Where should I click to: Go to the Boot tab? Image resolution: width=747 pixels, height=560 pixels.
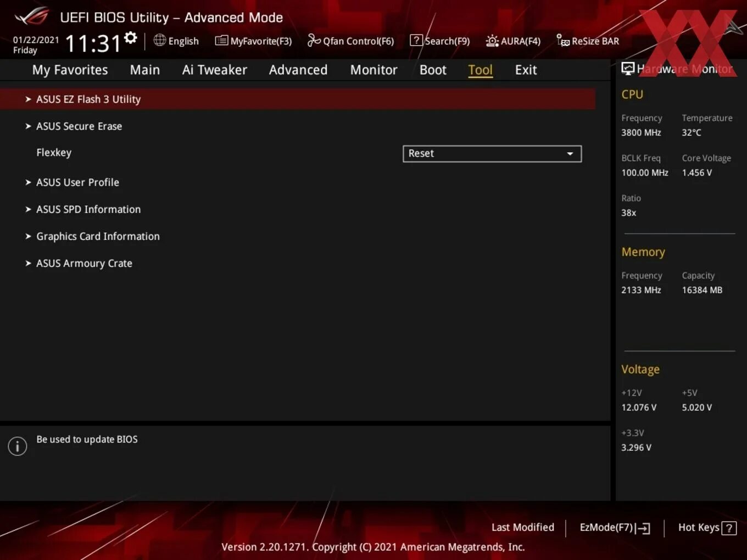(x=433, y=70)
